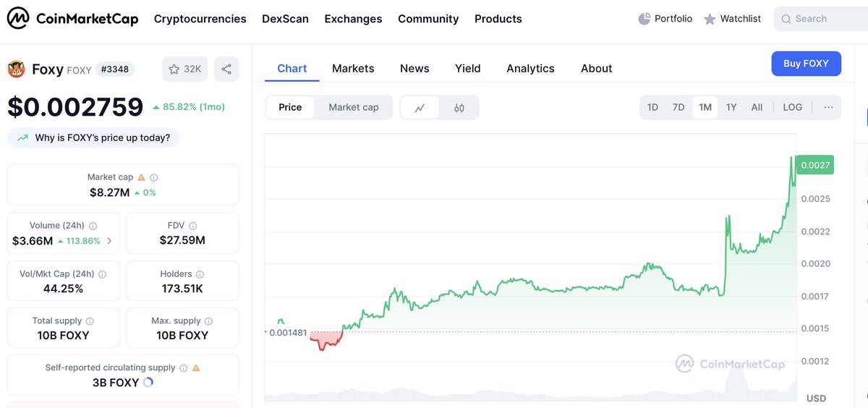The height and width of the screenshot is (408, 868).
Task: Click the 85.82% (1mo) price change
Action: [189, 107]
